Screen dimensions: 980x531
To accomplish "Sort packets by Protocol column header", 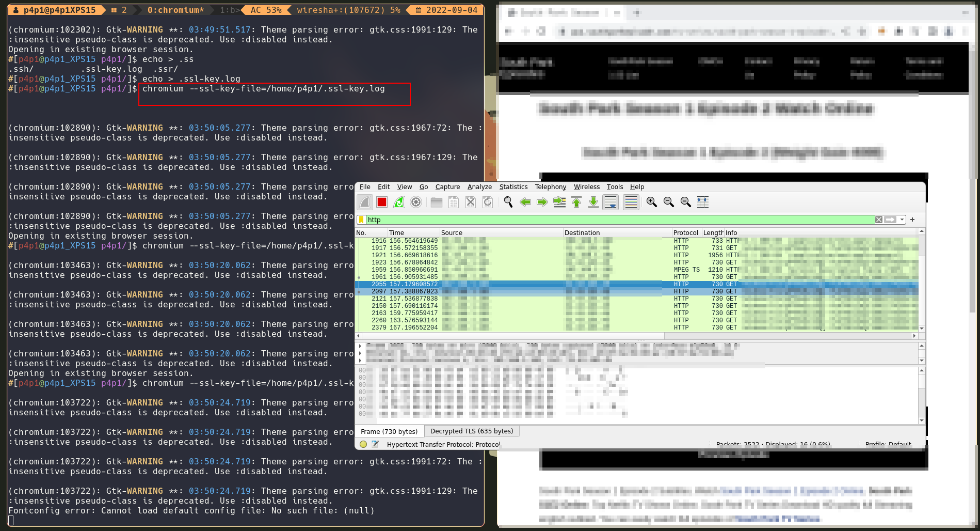I will tap(685, 233).
